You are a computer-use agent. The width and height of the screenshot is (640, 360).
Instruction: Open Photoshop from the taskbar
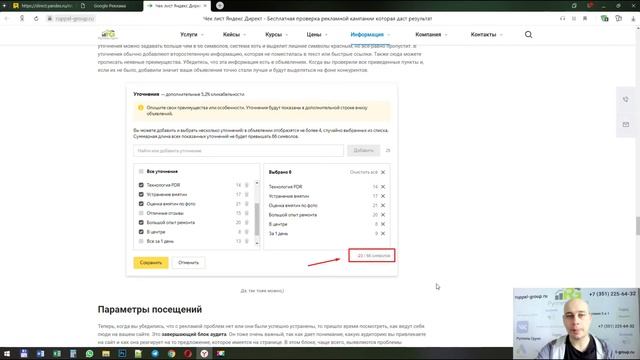(122, 353)
